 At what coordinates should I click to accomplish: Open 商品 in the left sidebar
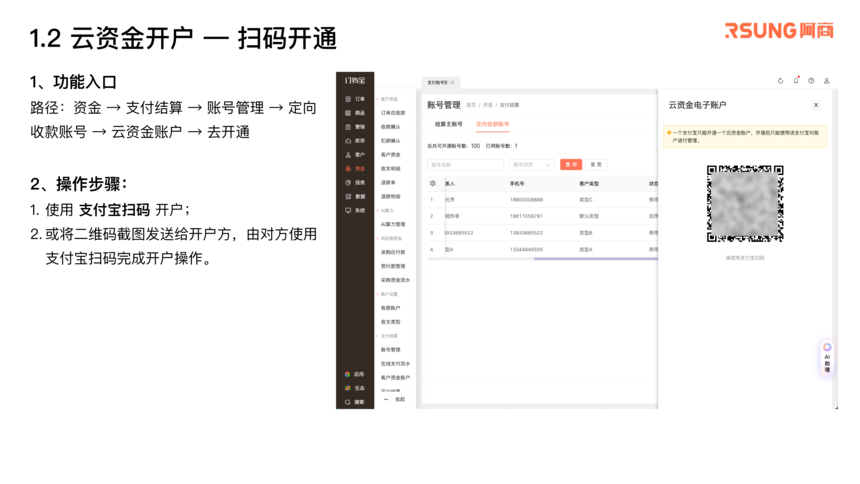coord(355,113)
